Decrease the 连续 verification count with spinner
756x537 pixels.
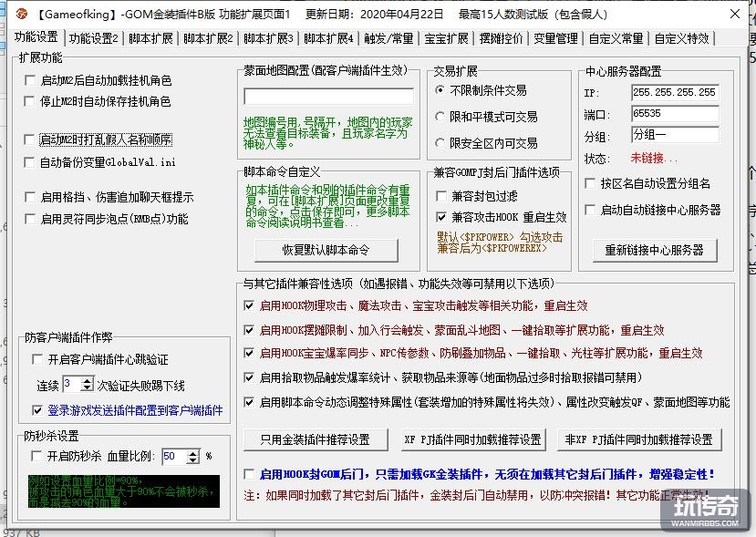[x=87, y=388]
